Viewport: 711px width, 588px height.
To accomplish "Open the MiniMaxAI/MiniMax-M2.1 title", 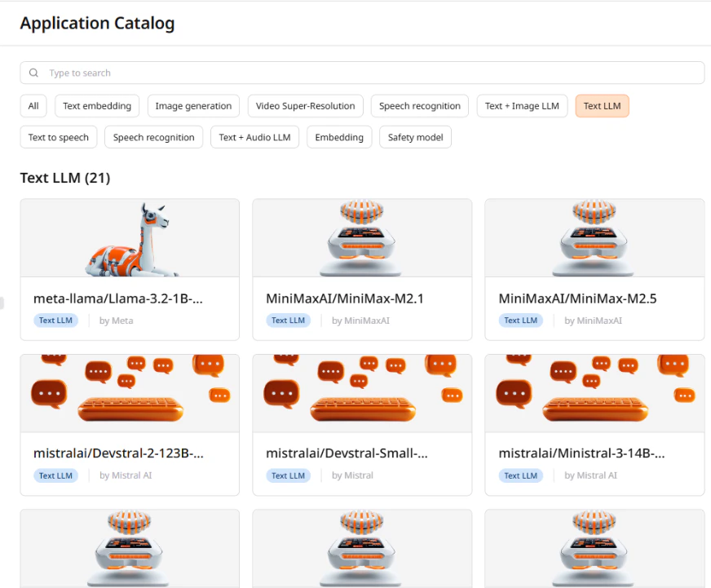I will click(x=344, y=298).
